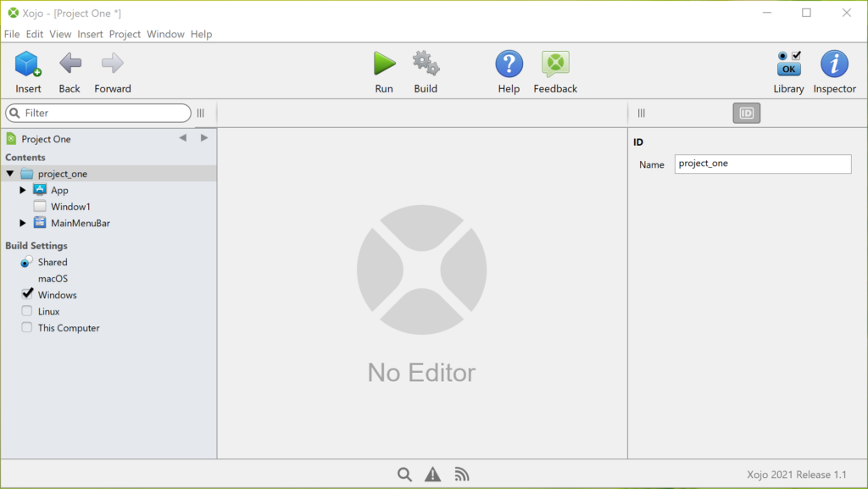Viewport: 868px width, 489px height.
Task: Expand MainMenuBar in the navigator
Action: click(x=22, y=223)
